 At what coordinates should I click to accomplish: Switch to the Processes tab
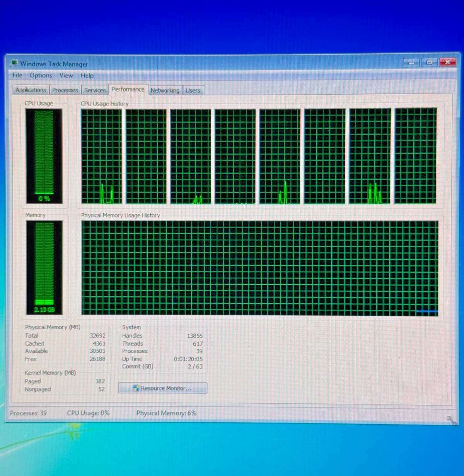coord(65,90)
